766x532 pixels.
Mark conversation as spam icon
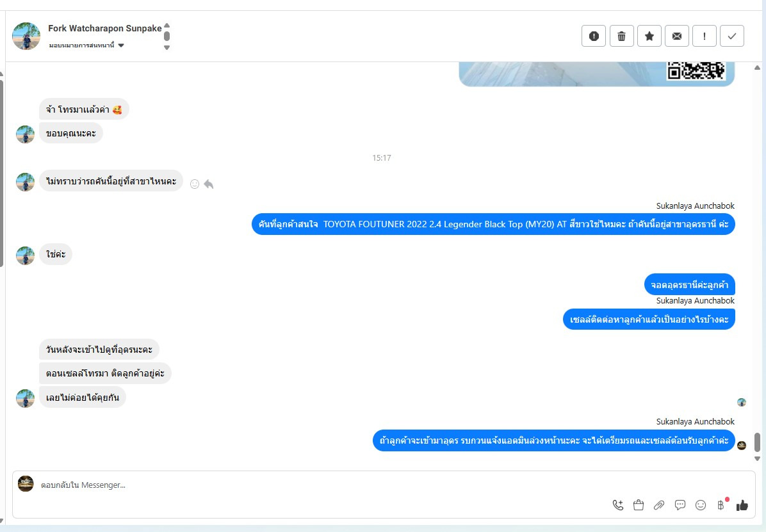point(594,36)
